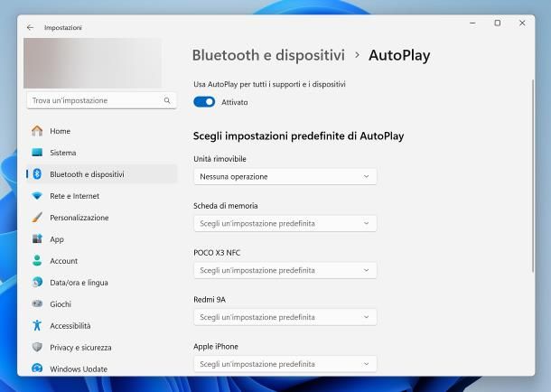
Task: Select Bluetooth e dispositivi label in sidebar
Action: [x=87, y=174]
